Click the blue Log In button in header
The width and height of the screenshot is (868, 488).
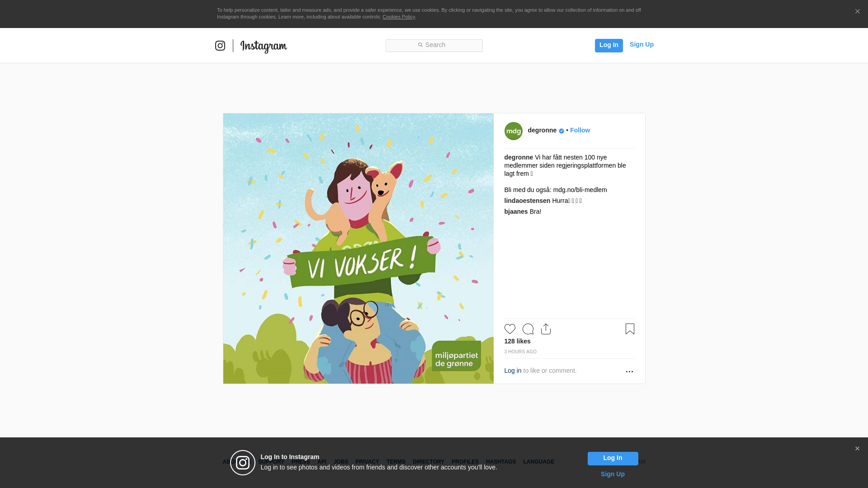tap(609, 46)
